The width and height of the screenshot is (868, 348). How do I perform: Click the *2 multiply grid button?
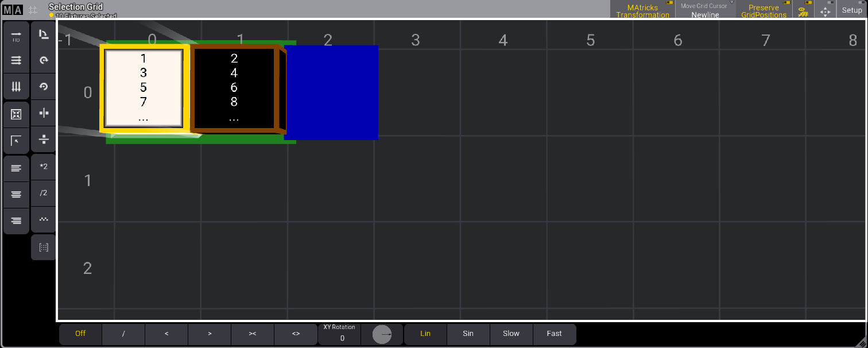(x=44, y=167)
